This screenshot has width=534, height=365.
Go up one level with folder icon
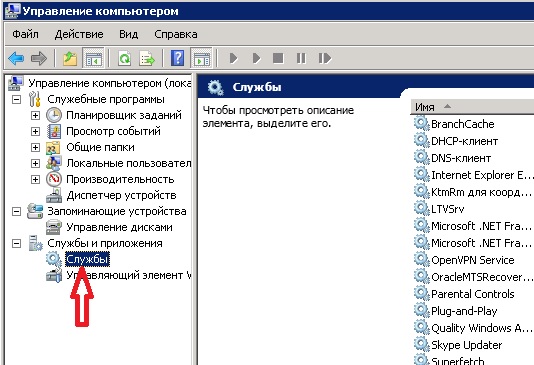pos(70,58)
